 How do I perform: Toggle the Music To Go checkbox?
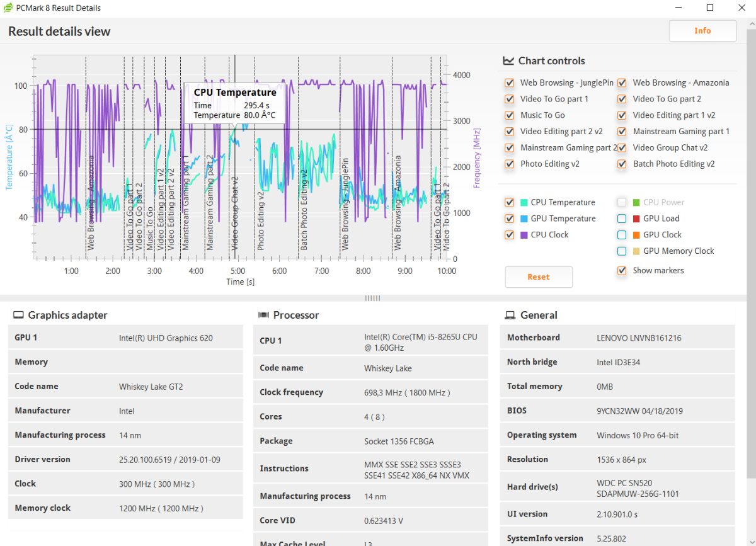click(509, 116)
